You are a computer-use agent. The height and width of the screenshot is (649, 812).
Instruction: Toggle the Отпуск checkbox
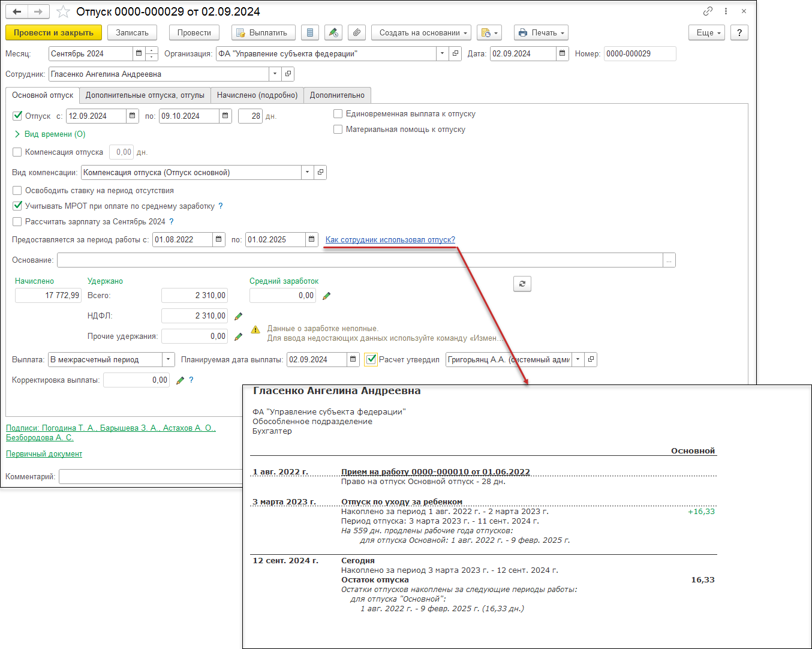17,116
